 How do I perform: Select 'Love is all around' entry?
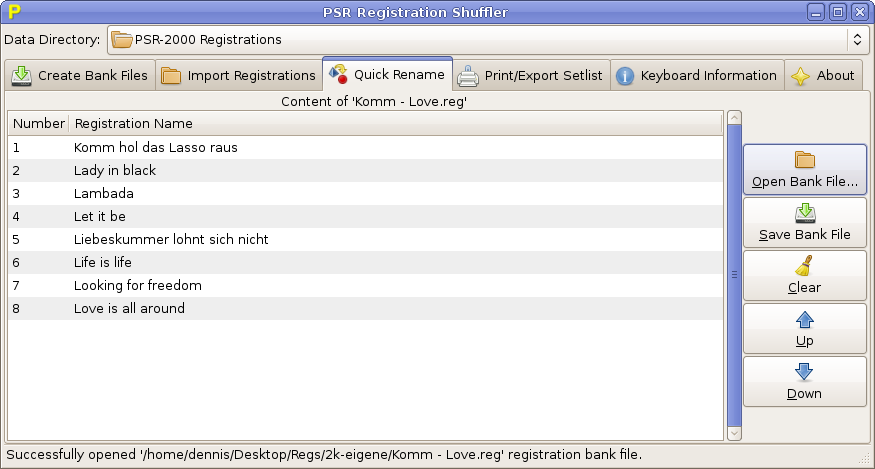[129, 309]
